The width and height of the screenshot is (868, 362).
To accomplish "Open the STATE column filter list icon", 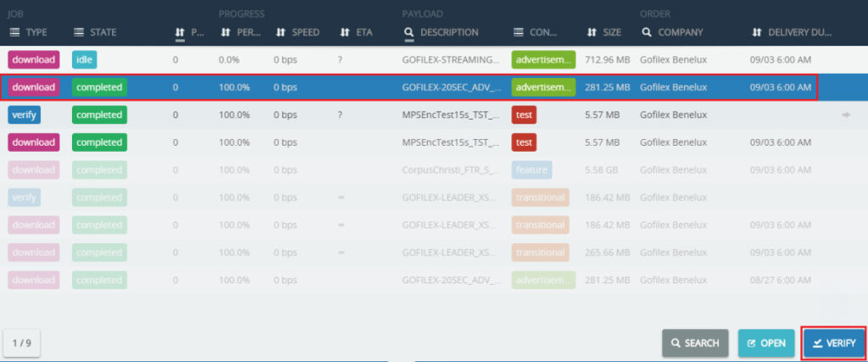I will [79, 33].
